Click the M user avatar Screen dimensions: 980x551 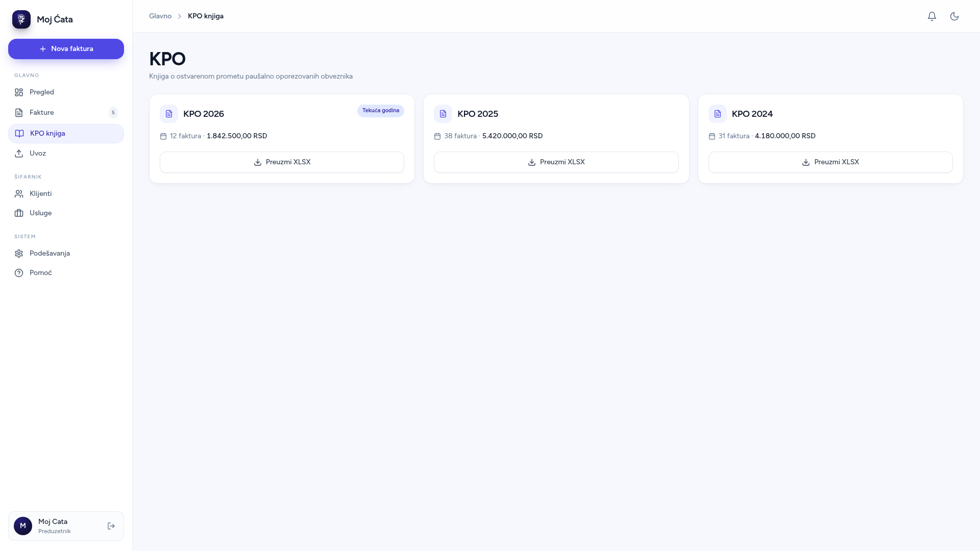tap(23, 526)
